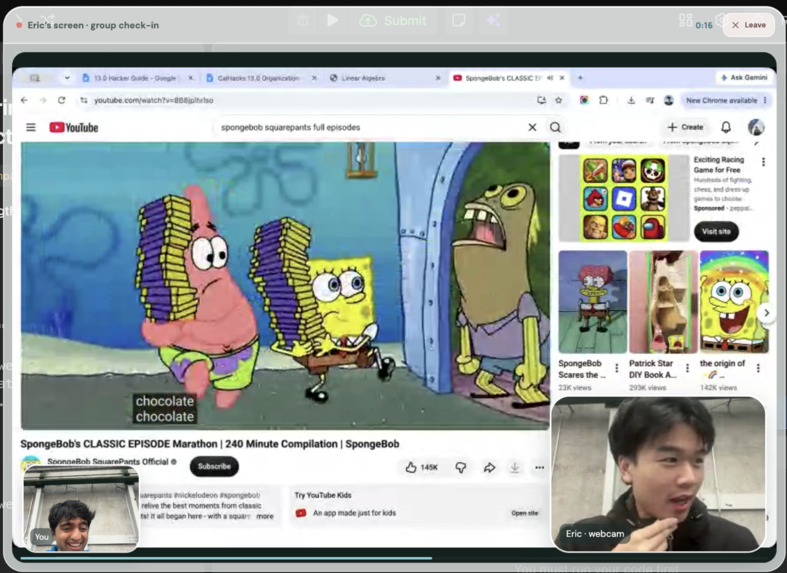Open the YouTube account avatar menu
Viewport: 787px width, 573px height.
[756, 127]
